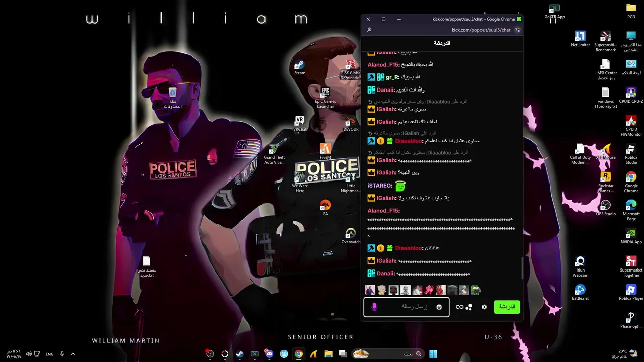Screen dimensions: 644x362
Task: Click the zoom magnifier icon in address bar
Action: pos(369,30)
